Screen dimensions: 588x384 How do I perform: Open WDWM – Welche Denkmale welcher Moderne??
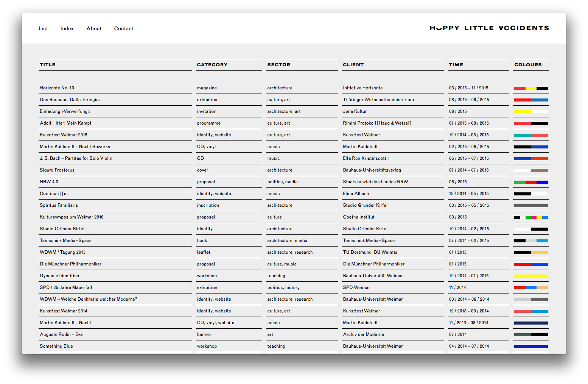pos(89,299)
